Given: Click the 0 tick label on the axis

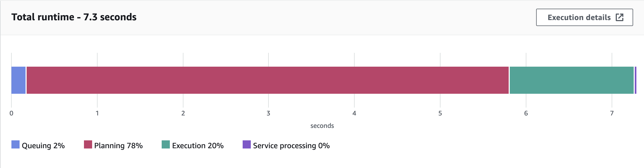Looking at the screenshot, I should click(x=11, y=113).
